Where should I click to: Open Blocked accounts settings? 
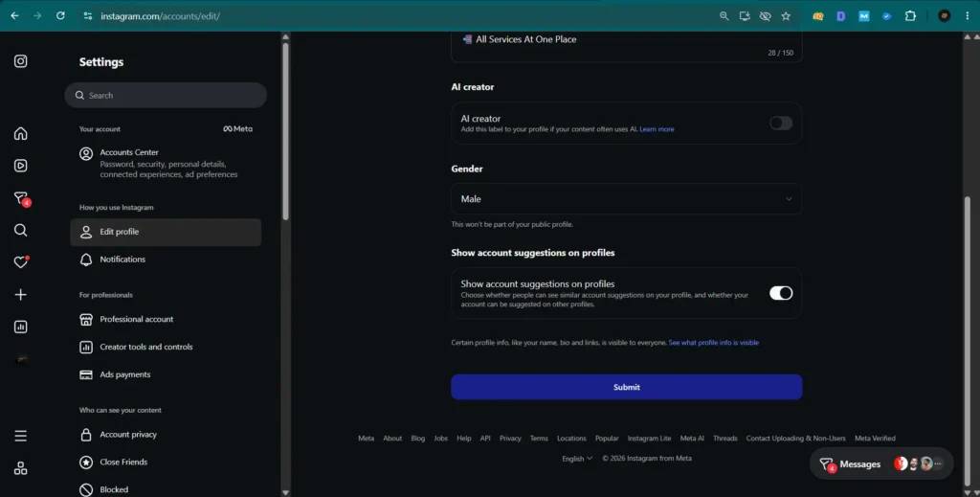click(166, 489)
